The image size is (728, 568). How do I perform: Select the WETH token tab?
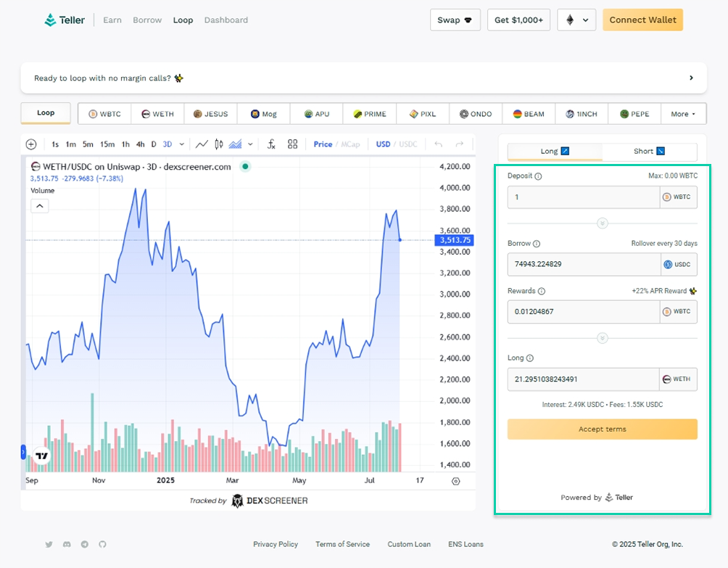click(158, 114)
